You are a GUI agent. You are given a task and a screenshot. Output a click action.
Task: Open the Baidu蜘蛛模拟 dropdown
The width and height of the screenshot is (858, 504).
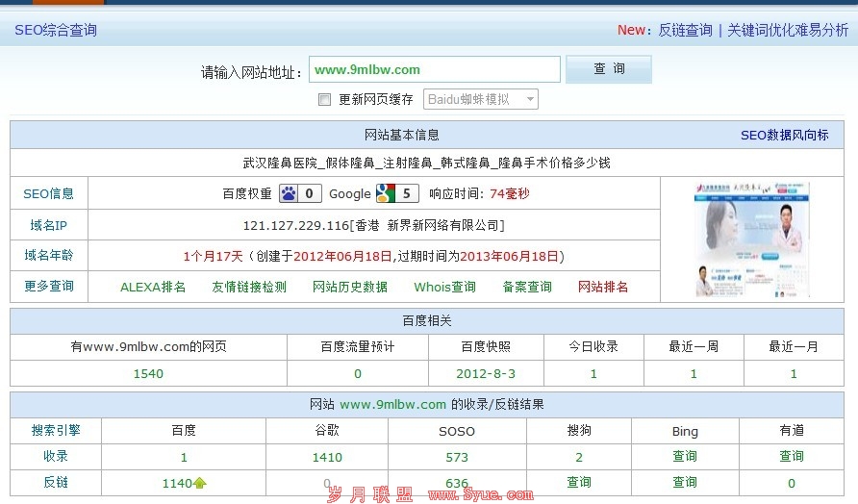480,99
